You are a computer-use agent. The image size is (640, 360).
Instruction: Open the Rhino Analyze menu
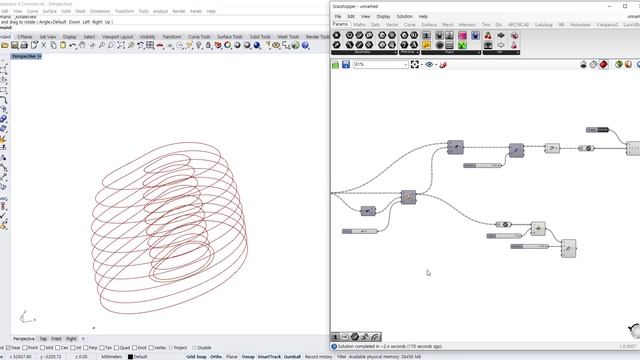(x=160, y=11)
